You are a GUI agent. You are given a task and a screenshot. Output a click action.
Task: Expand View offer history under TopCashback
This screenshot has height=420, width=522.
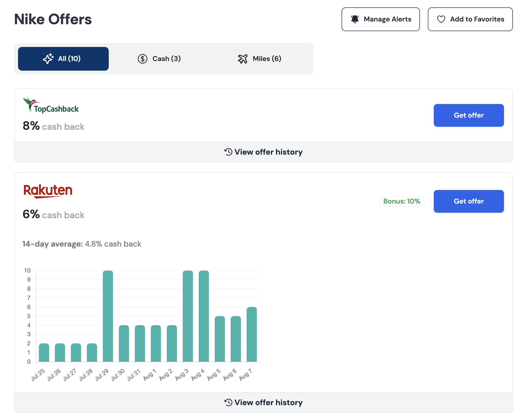click(x=263, y=151)
